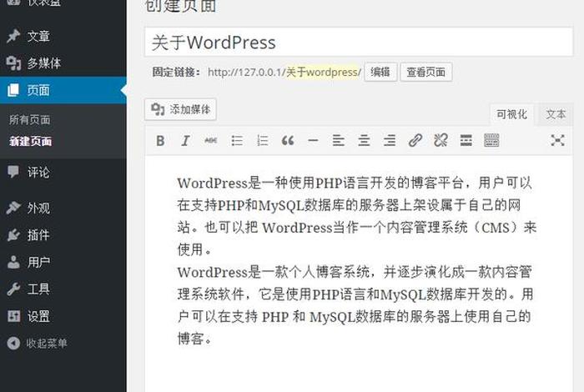Viewport: 584px width, 392px height.
Task: Go to 新建页面 (Add New Page) submenu
Action: [31, 142]
